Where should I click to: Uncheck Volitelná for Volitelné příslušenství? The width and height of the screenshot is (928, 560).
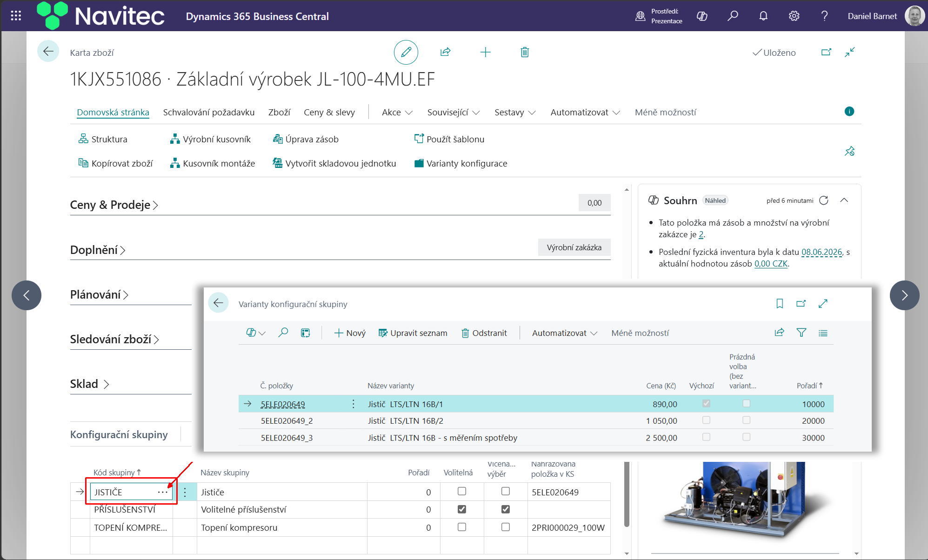click(462, 509)
